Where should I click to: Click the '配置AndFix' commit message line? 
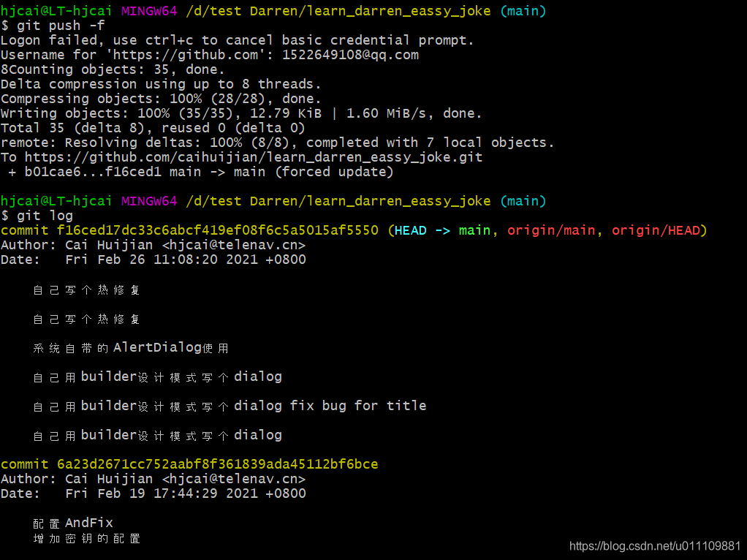point(73,523)
